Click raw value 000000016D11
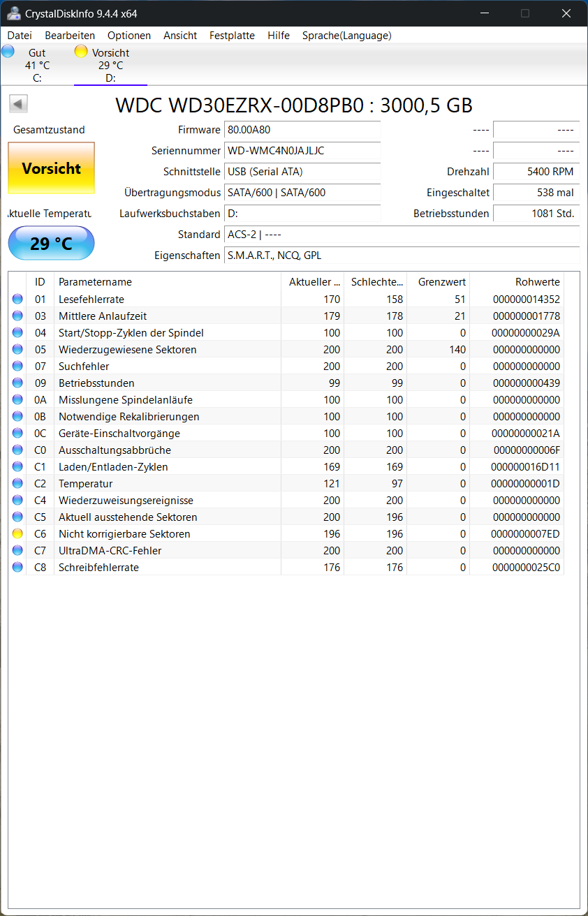 click(526, 467)
